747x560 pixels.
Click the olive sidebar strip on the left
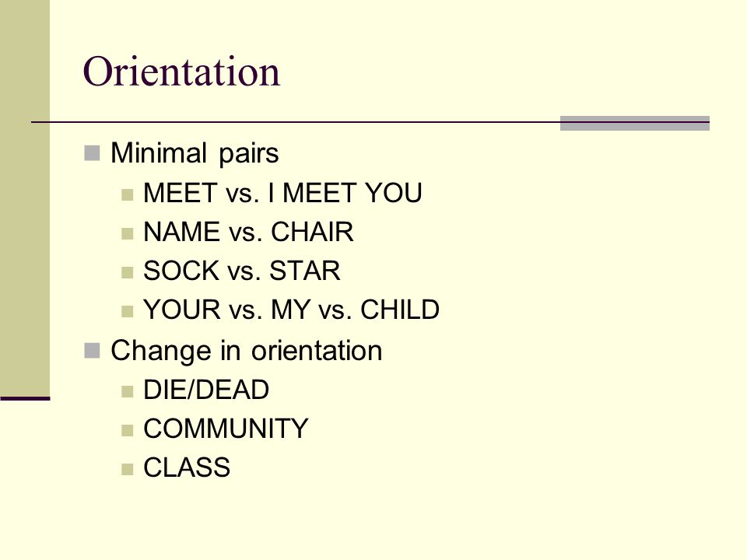click(x=25, y=198)
